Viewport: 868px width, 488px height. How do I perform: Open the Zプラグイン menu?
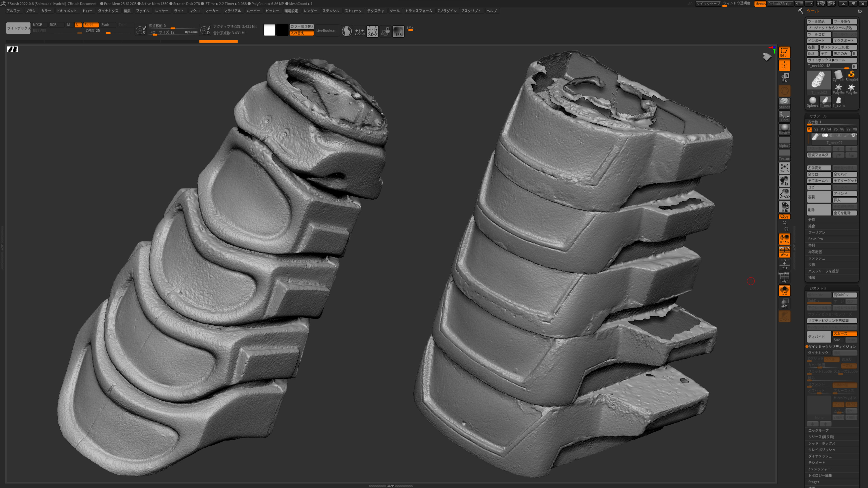(x=447, y=11)
